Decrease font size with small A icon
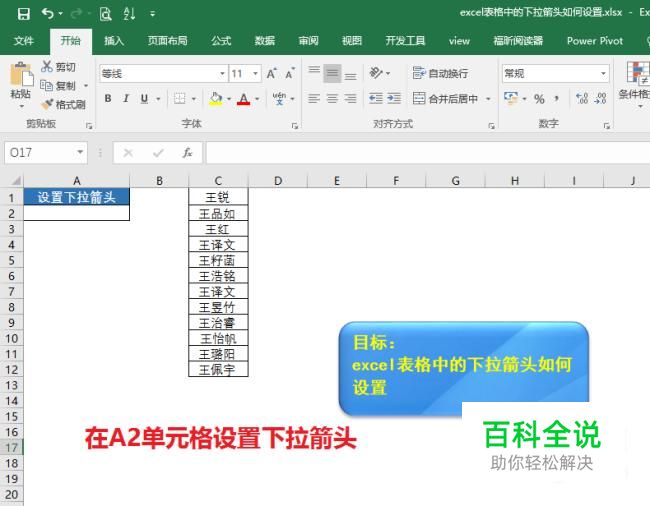This screenshot has width=650, height=506. coord(289,74)
